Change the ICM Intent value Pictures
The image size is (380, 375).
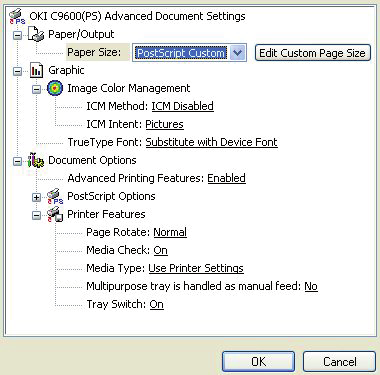point(164,124)
